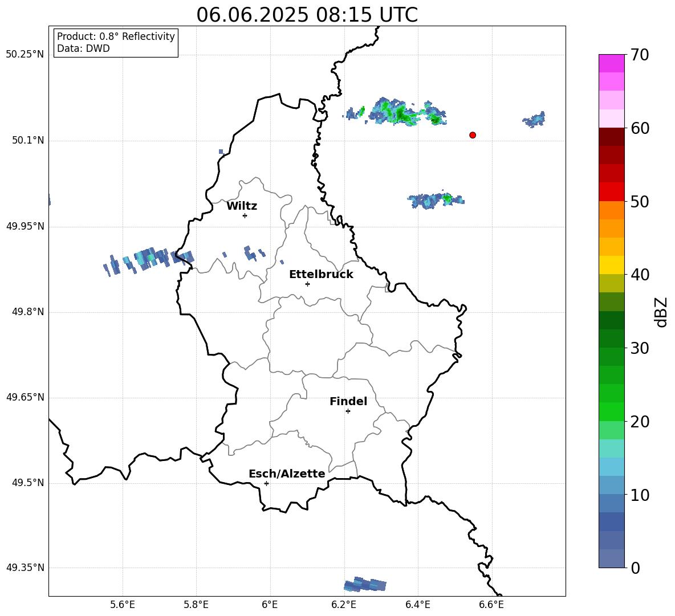Click the 49.5°N latitude label

[28, 483]
